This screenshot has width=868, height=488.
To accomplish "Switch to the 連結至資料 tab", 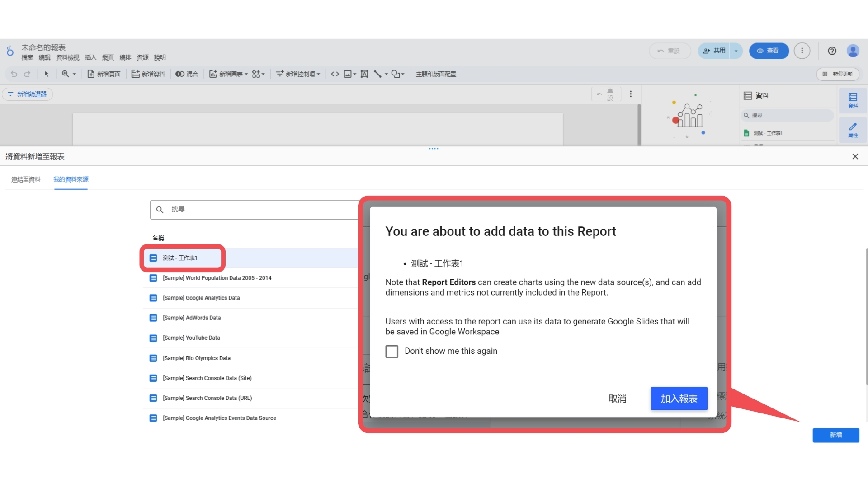I will [26, 179].
